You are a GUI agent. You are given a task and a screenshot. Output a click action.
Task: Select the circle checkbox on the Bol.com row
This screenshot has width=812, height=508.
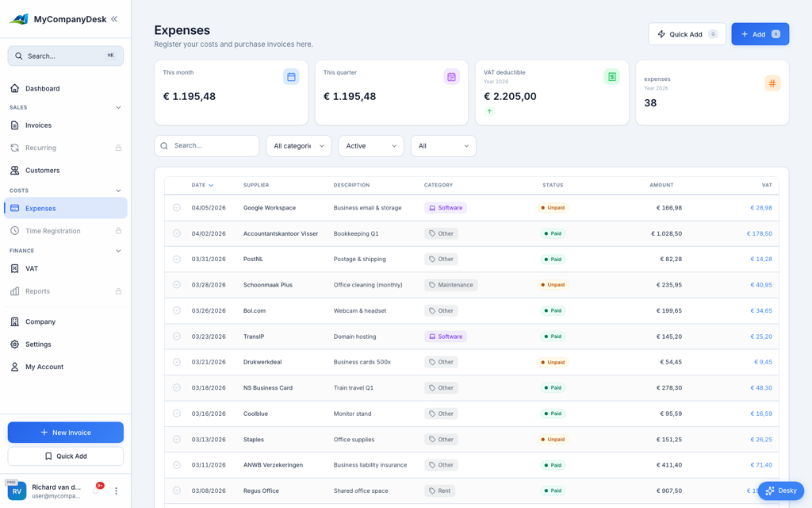point(177,310)
